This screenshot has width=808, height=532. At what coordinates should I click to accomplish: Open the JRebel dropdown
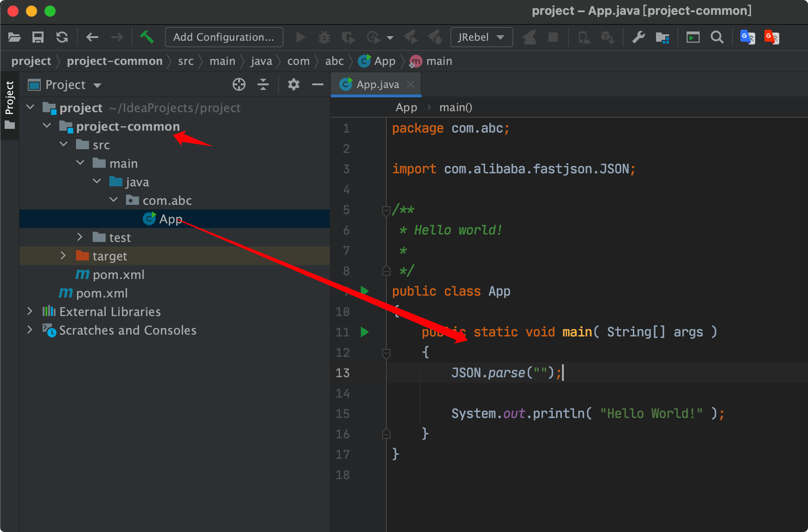(481, 37)
